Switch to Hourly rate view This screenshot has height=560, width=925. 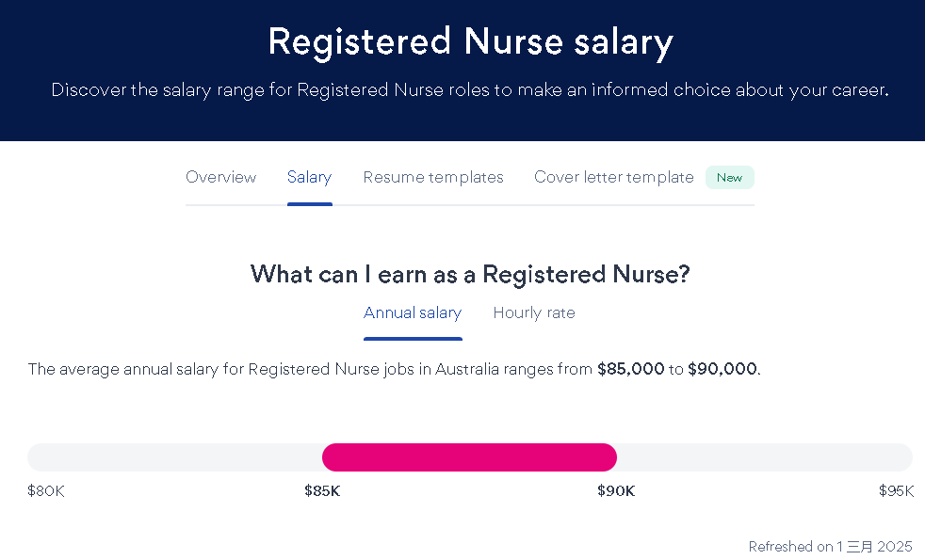(534, 313)
